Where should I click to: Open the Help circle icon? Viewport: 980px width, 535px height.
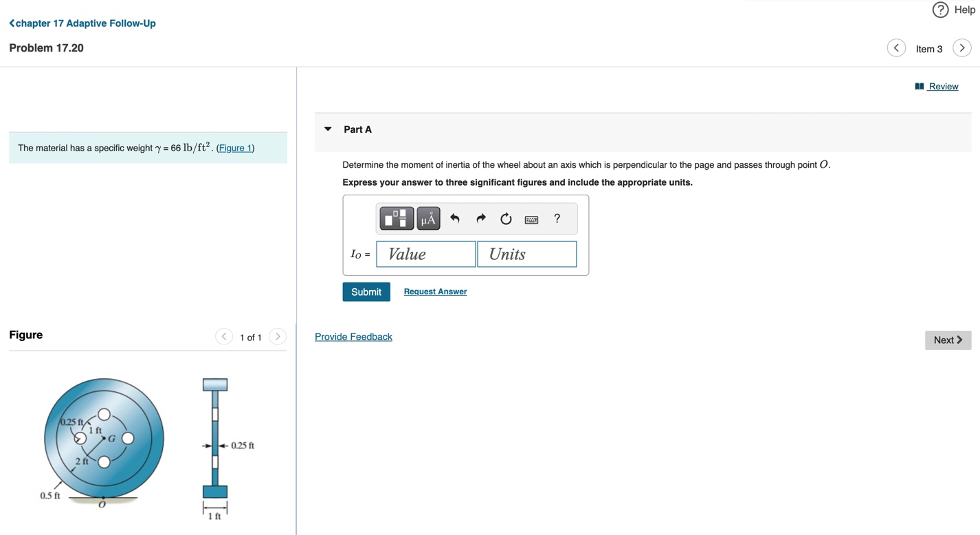click(x=940, y=10)
